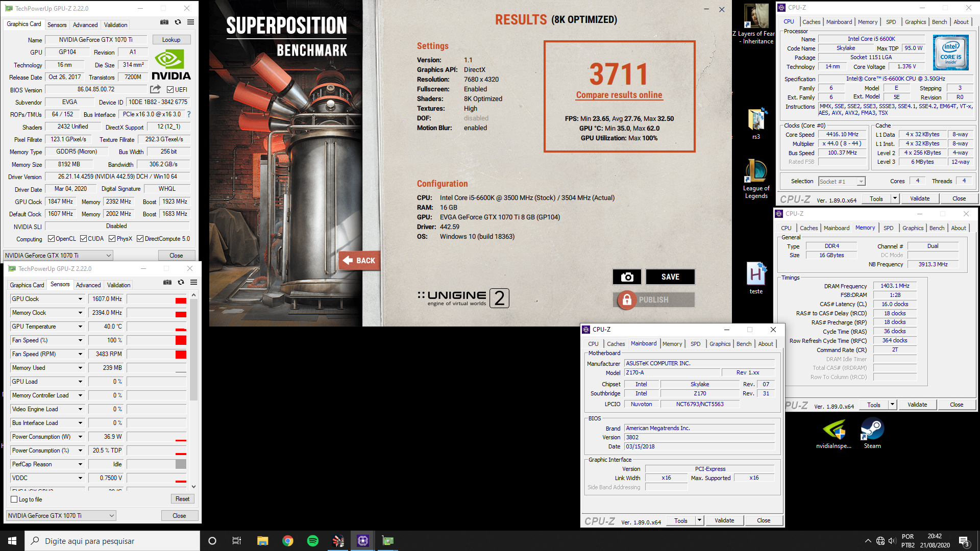Screen dimensions: 980x551
Task: Open Cortana circle icon on taskbar
Action: pos(212,541)
